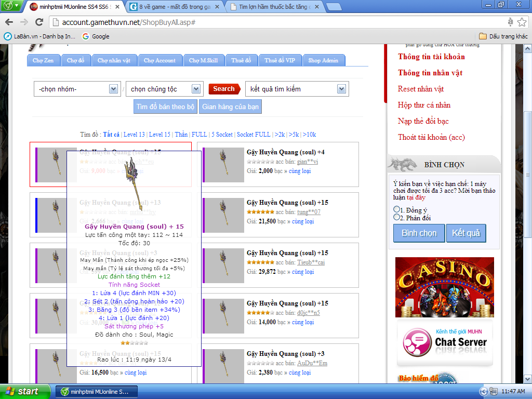This screenshot has width=532, height=399.
Task: Select poll option 1 Đồng ý
Action: (x=396, y=209)
